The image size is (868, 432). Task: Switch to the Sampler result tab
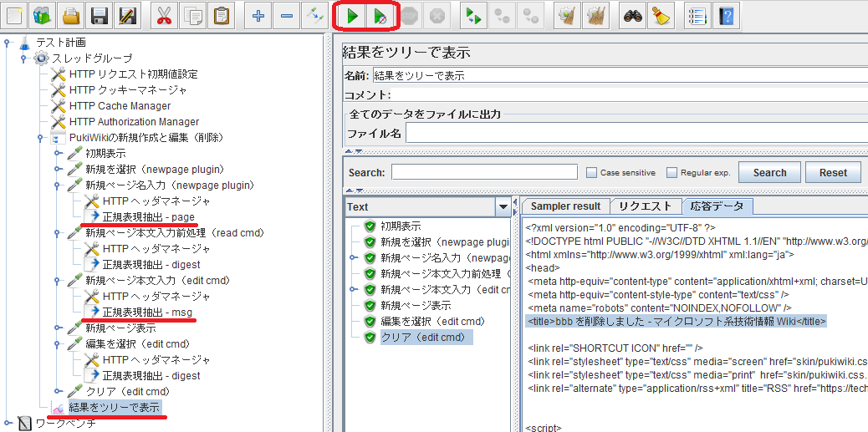tap(565, 206)
